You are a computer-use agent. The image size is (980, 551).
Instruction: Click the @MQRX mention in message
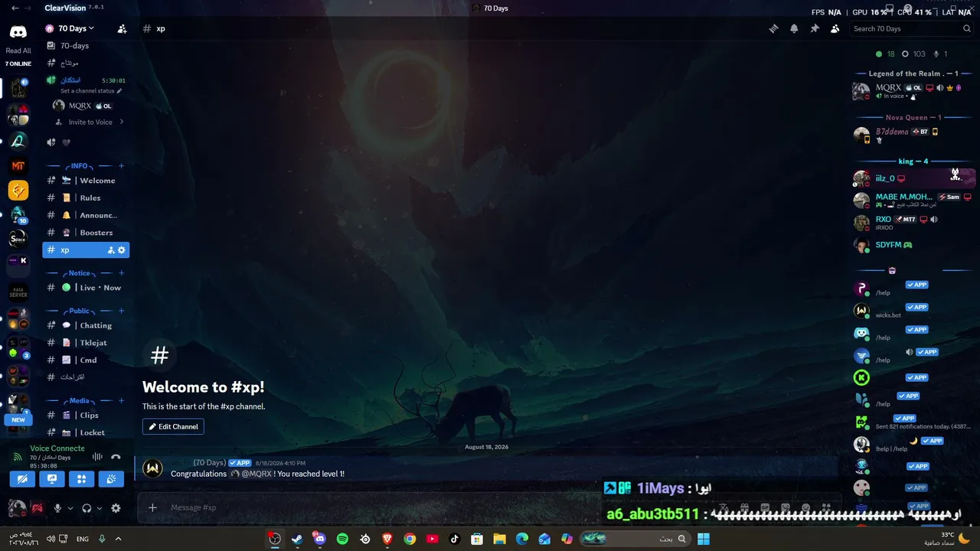pos(251,474)
